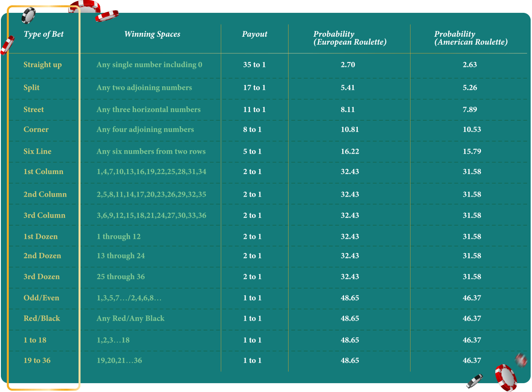Viewport: 532px width, 392px height.
Task: Click the American probability '10.53'
Action: [x=472, y=129]
